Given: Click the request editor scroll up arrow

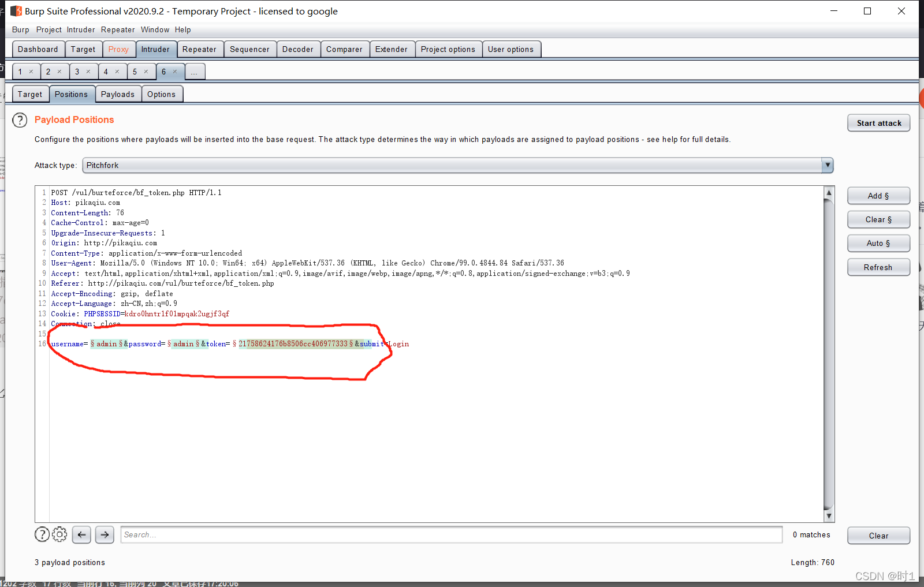Looking at the screenshot, I should pos(829,192).
